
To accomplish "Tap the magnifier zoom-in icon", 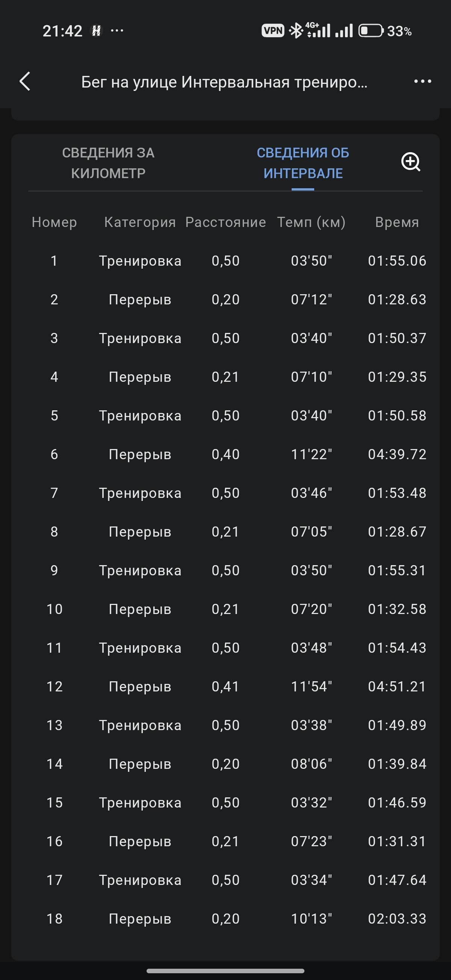I will pyautogui.click(x=411, y=162).
